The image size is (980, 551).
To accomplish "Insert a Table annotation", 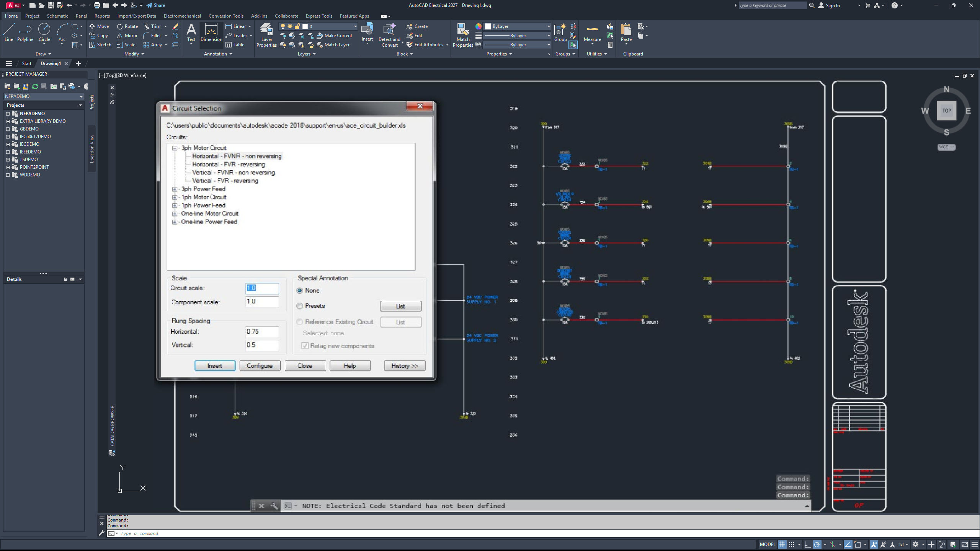I will click(x=235, y=45).
